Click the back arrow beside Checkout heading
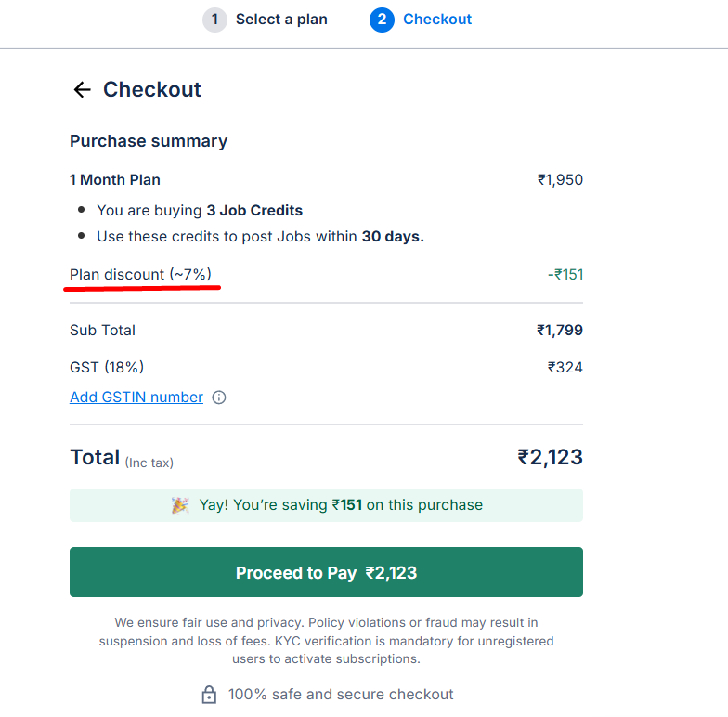This screenshot has height=717, width=728. click(x=82, y=89)
